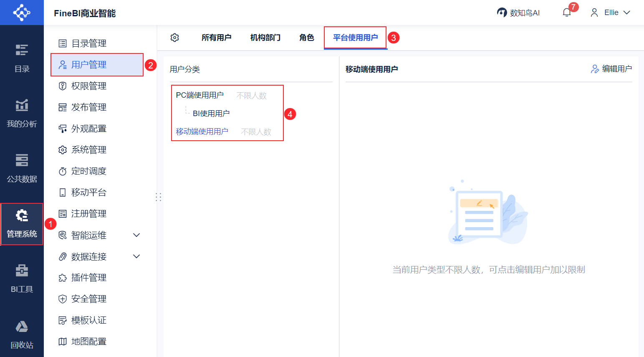Screen dimensions: 644x357
Task: Open the notification bell with badge 7
Action: pos(566,12)
